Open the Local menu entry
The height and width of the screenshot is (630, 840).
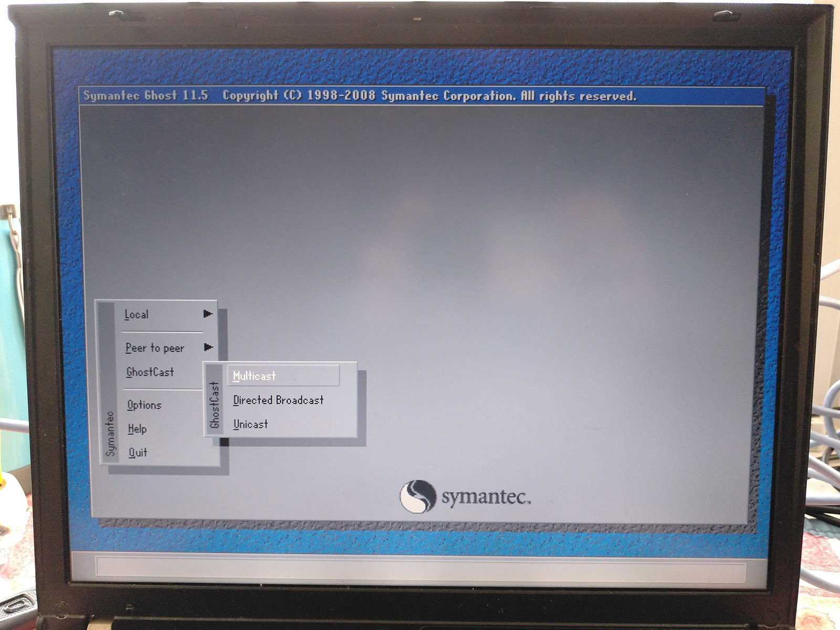point(136,314)
